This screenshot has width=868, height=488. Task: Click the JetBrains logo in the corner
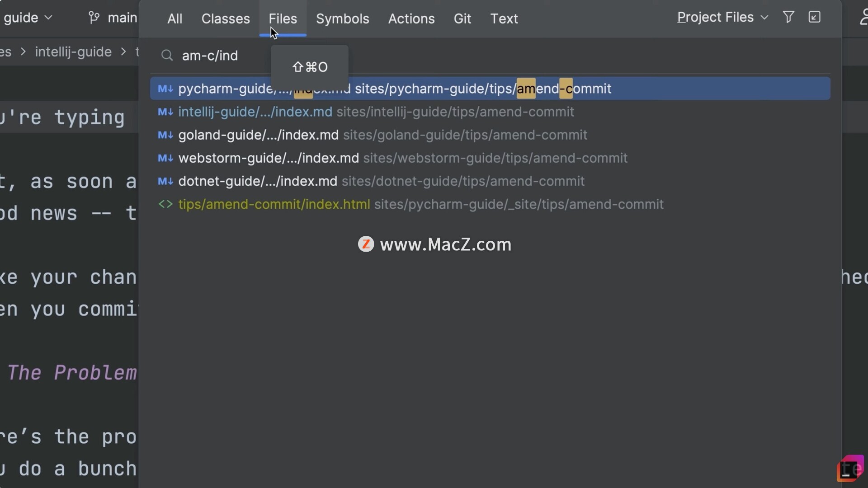click(849, 469)
